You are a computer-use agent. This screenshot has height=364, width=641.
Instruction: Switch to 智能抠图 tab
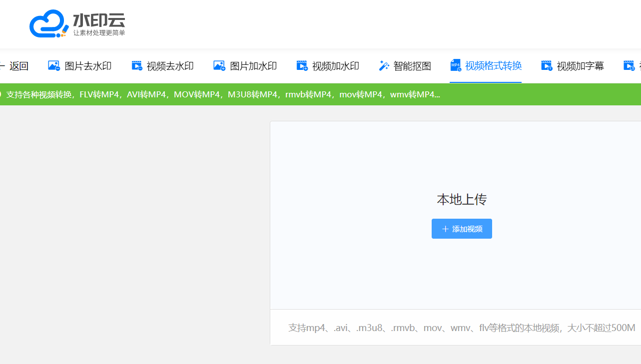[x=405, y=66]
